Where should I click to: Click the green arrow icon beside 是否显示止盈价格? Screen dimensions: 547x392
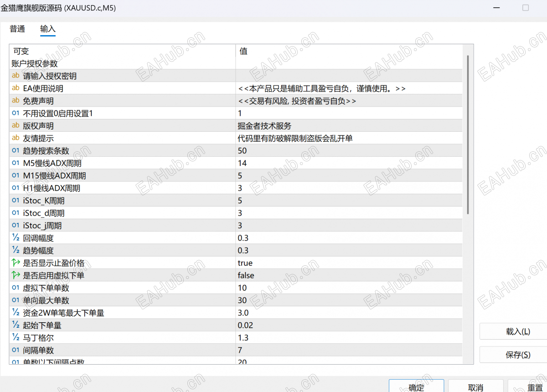pyautogui.click(x=15, y=263)
